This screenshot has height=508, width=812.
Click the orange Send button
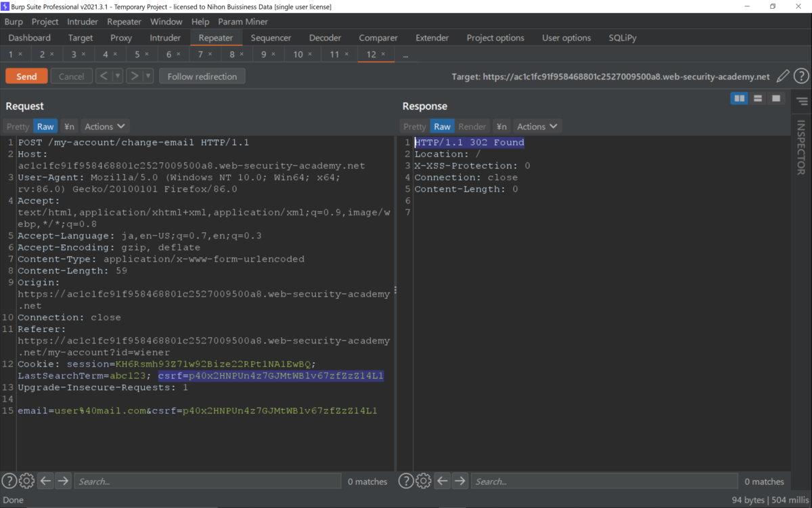pos(26,77)
